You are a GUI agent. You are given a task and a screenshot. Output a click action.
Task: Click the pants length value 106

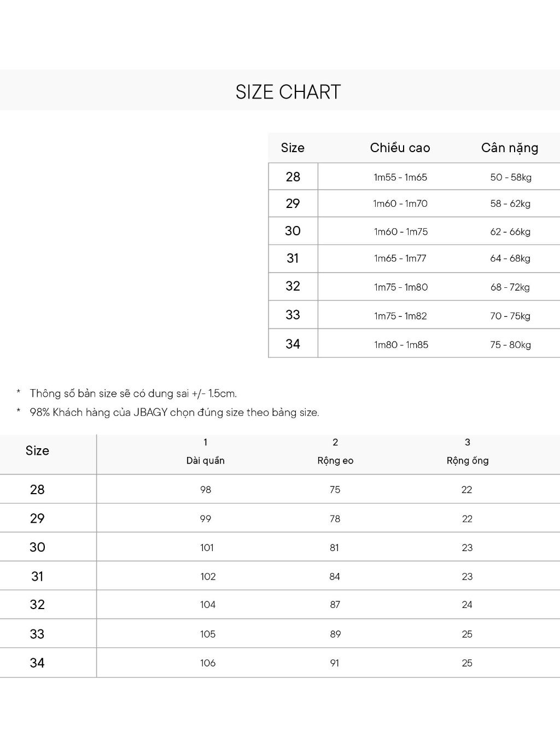pyautogui.click(x=208, y=663)
